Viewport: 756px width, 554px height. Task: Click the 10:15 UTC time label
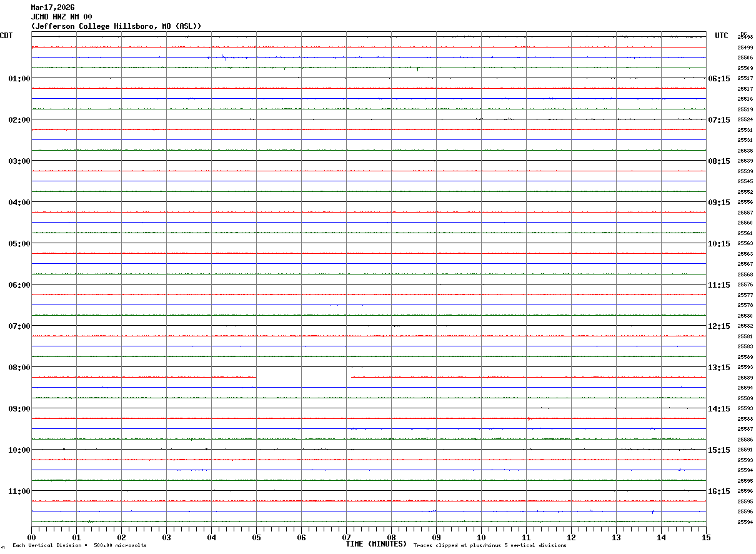click(x=719, y=243)
